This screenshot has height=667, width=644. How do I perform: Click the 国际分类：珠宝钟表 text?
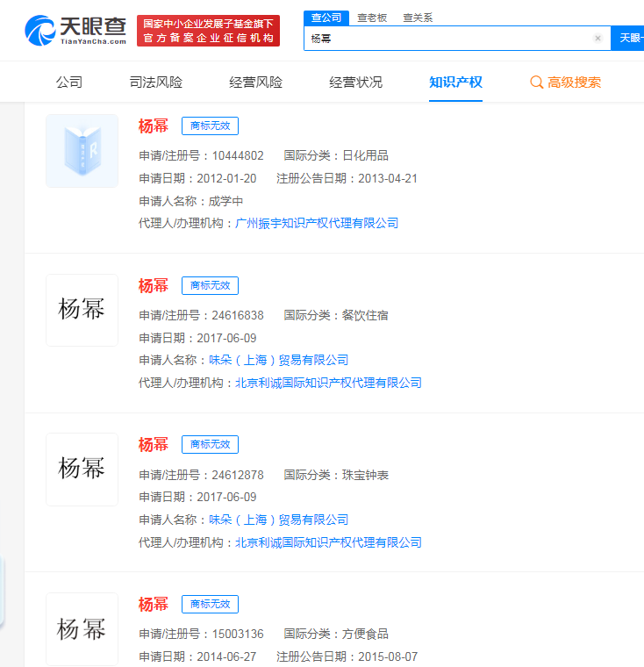click(336, 475)
